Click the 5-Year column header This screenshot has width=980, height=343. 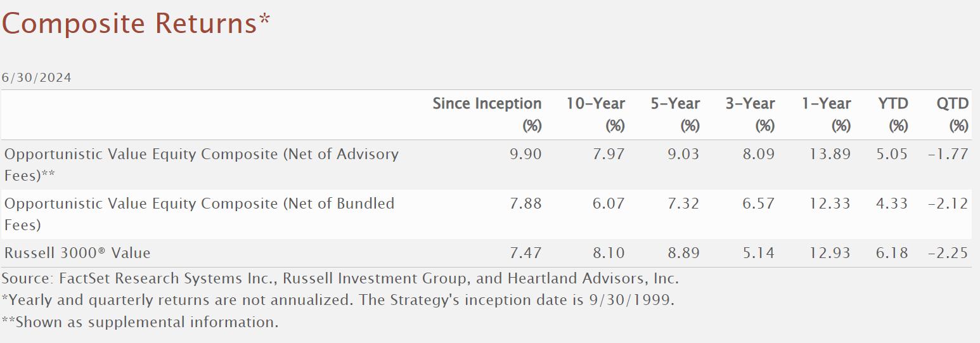point(674,104)
